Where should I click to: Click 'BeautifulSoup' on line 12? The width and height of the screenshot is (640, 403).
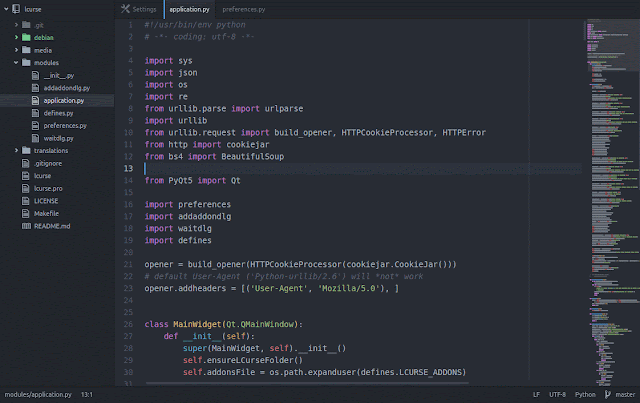[x=252, y=156]
